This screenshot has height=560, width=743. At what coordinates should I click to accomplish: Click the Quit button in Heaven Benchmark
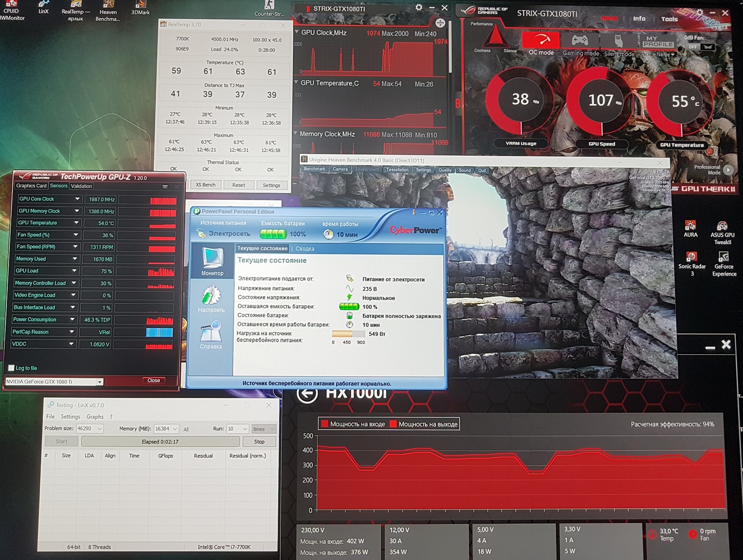click(x=482, y=170)
